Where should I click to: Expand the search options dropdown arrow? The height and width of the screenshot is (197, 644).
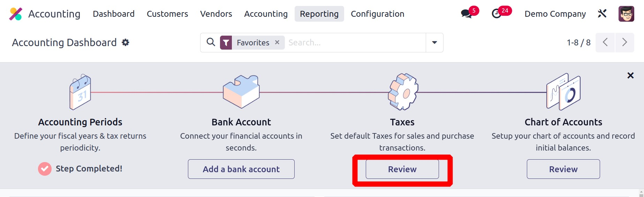[x=434, y=43]
